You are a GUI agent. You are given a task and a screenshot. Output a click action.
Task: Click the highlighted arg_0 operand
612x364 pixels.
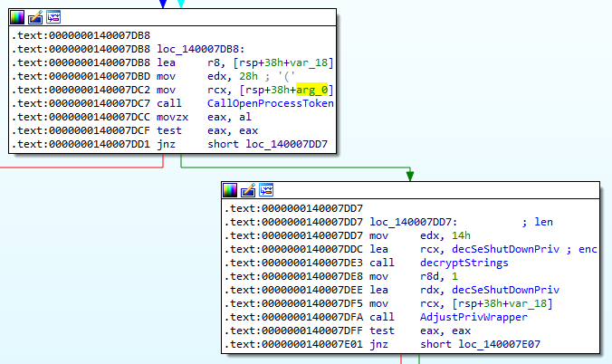[x=316, y=90]
